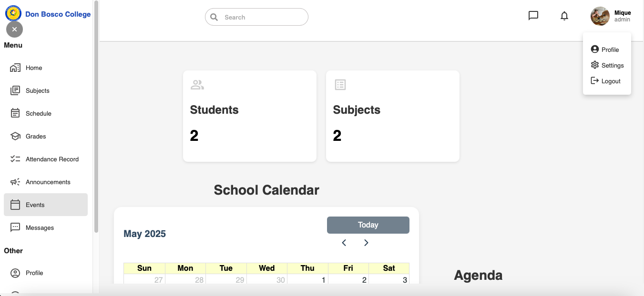Click the sidebar vertical scrollbar

coord(96,117)
